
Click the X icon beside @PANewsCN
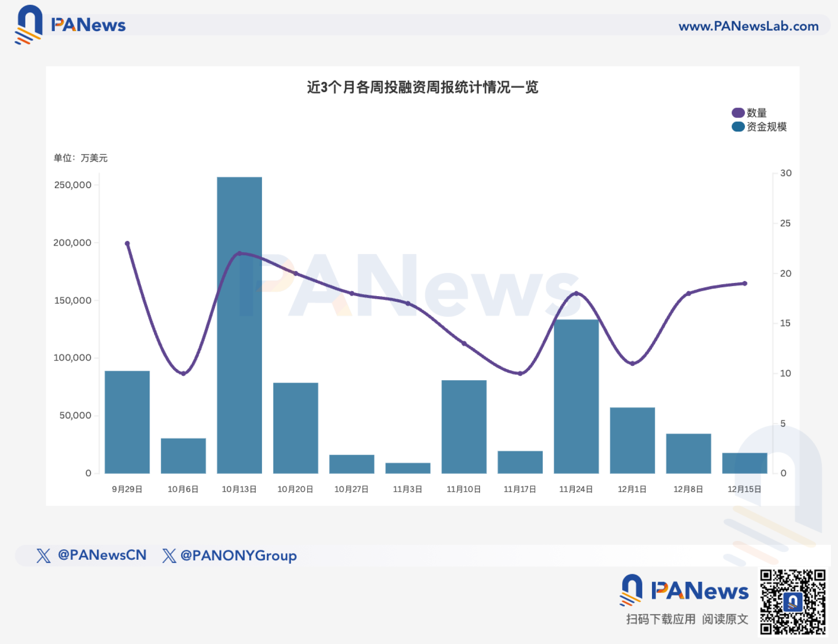pyautogui.click(x=43, y=556)
